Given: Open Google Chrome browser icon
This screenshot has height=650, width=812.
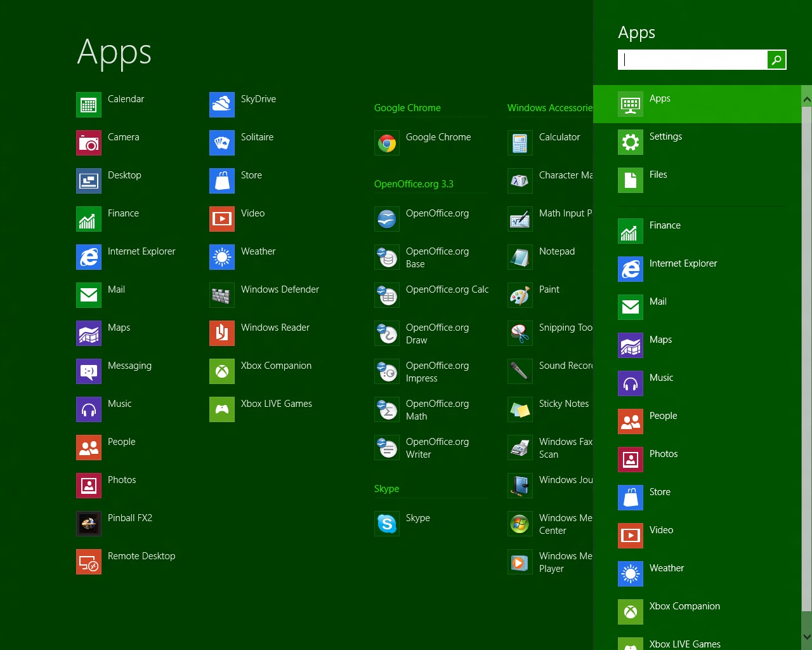Looking at the screenshot, I should coord(387,143).
